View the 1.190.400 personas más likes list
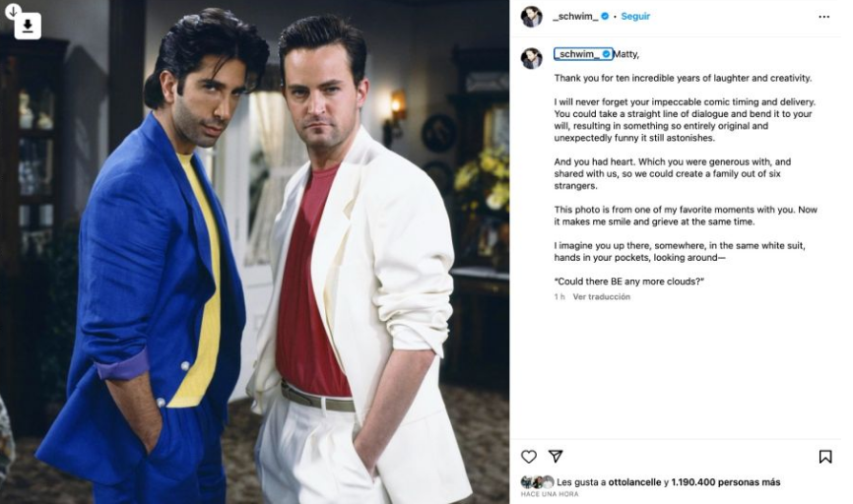Screen dimensions: 853x504 [x=726, y=482]
